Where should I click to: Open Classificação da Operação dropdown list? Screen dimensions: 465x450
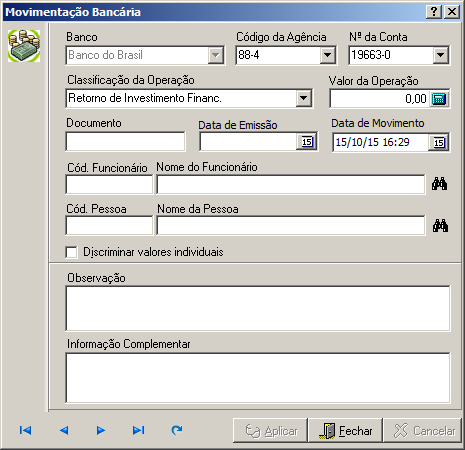303,98
